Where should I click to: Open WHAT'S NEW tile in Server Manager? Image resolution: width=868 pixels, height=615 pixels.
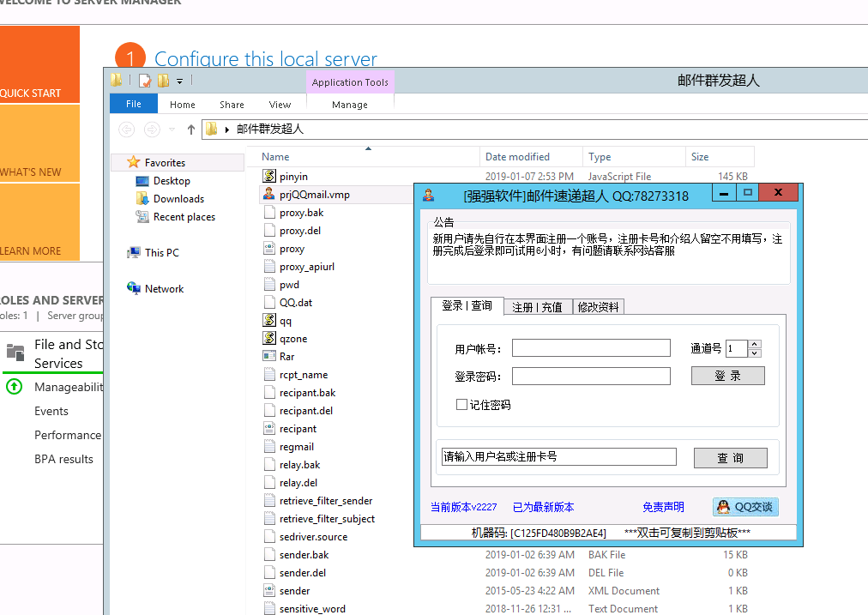click(x=39, y=143)
